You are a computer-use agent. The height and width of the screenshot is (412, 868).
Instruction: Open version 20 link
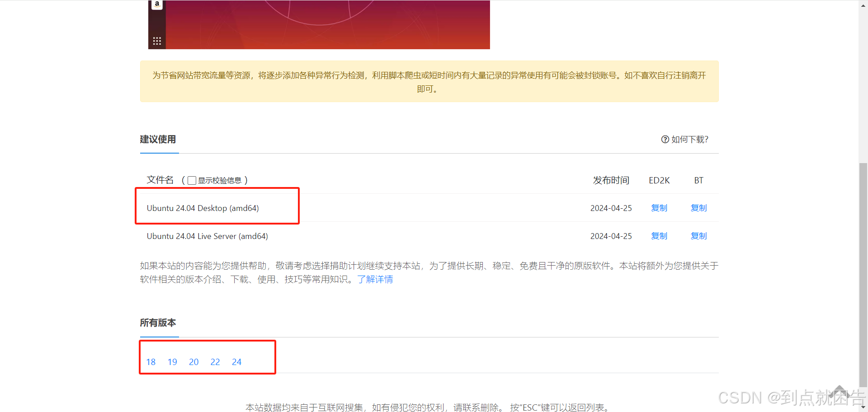pyautogui.click(x=193, y=362)
